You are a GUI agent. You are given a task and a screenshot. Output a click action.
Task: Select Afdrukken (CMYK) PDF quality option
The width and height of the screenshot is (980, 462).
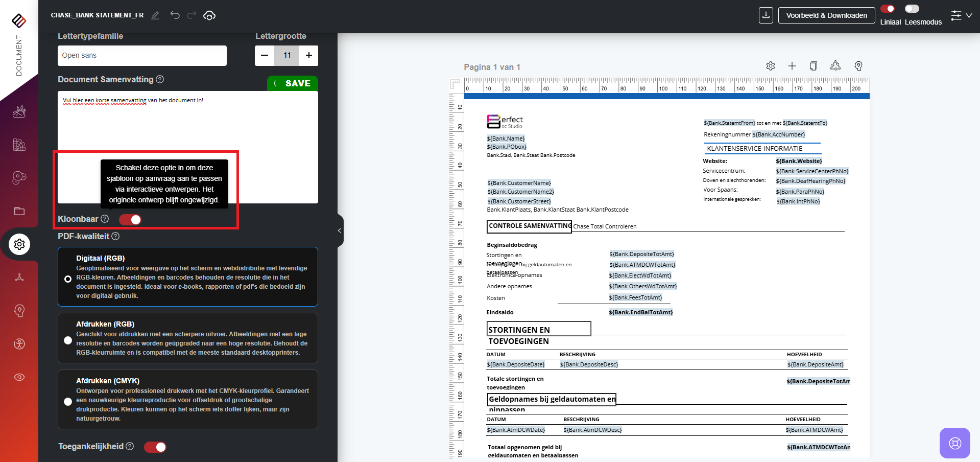tap(68, 402)
